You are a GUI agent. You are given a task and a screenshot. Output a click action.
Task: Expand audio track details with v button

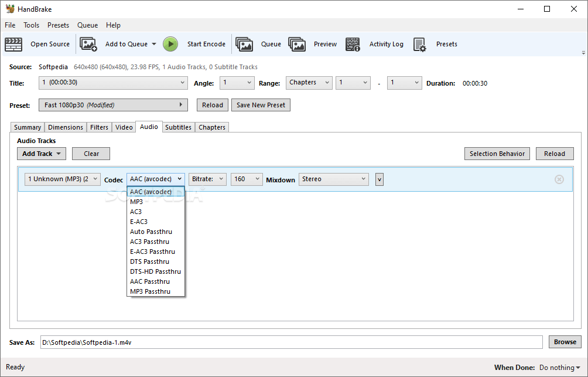(x=379, y=179)
